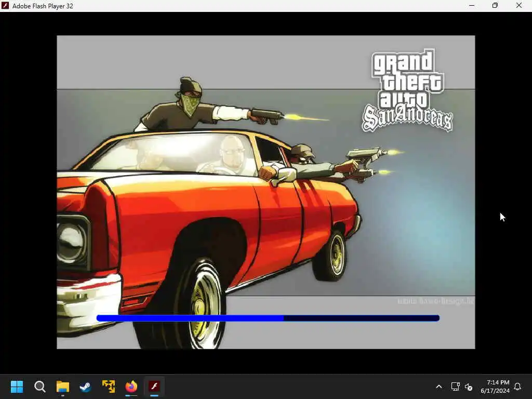The height and width of the screenshot is (399, 532).
Task: Open Steam from the taskbar
Action: (86, 387)
